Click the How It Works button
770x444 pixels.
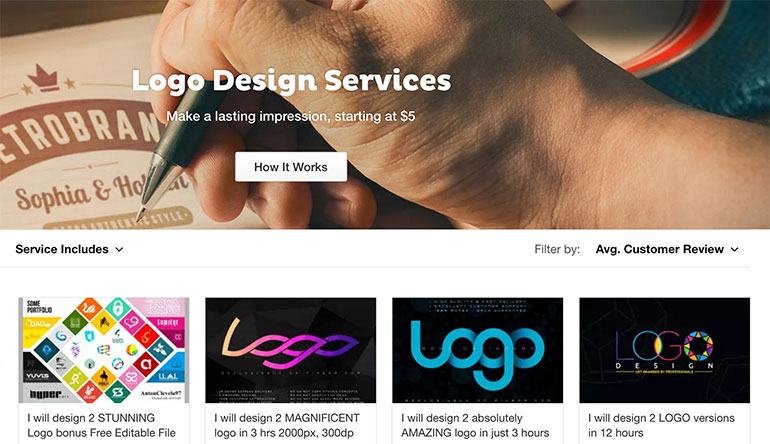coord(291,167)
